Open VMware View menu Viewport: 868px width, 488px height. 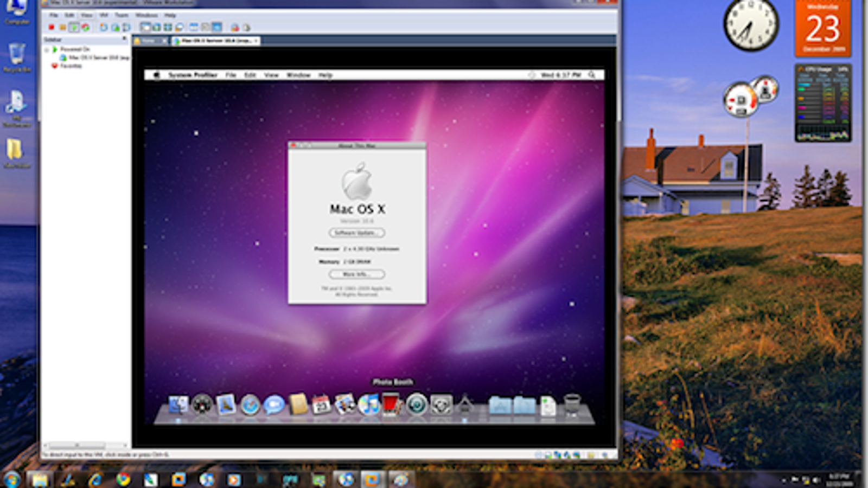tap(87, 15)
